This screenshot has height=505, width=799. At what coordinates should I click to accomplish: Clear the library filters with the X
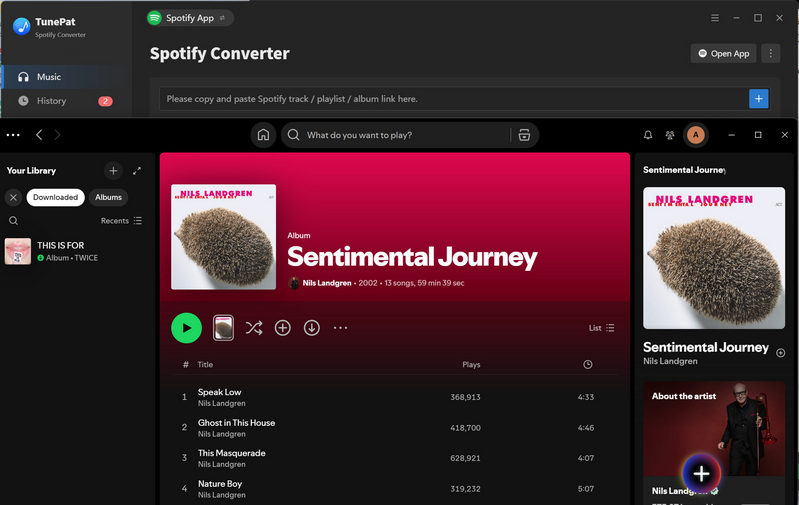pyautogui.click(x=14, y=197)
